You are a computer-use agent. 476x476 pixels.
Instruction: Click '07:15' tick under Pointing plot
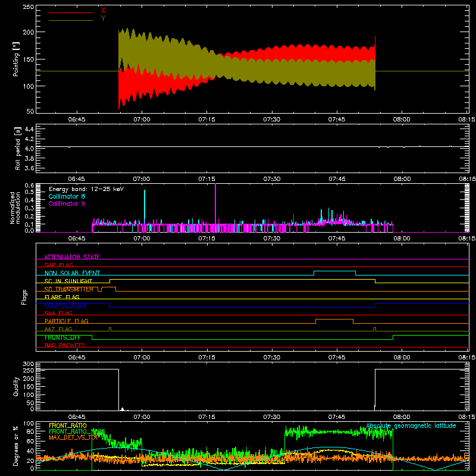[206, 120]
